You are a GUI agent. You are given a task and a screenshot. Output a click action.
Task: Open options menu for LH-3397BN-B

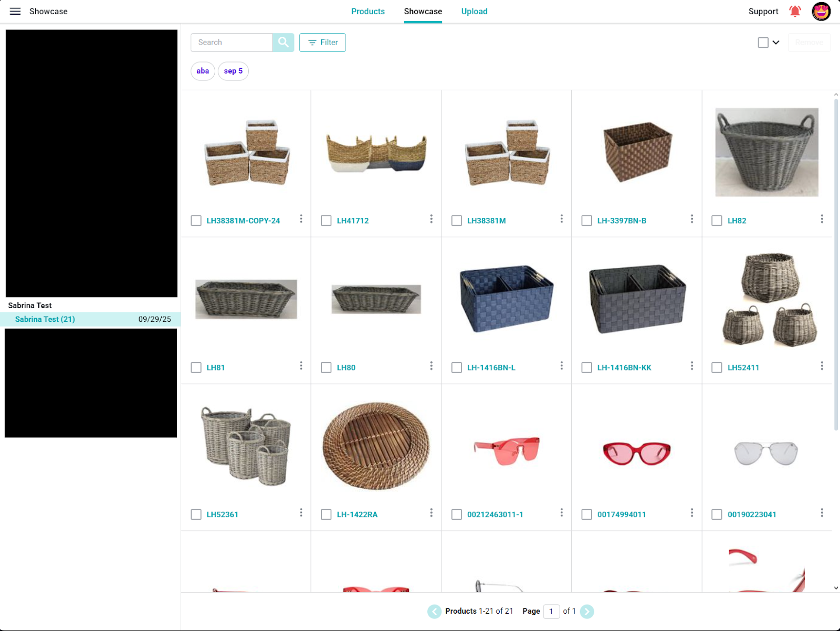691,219
